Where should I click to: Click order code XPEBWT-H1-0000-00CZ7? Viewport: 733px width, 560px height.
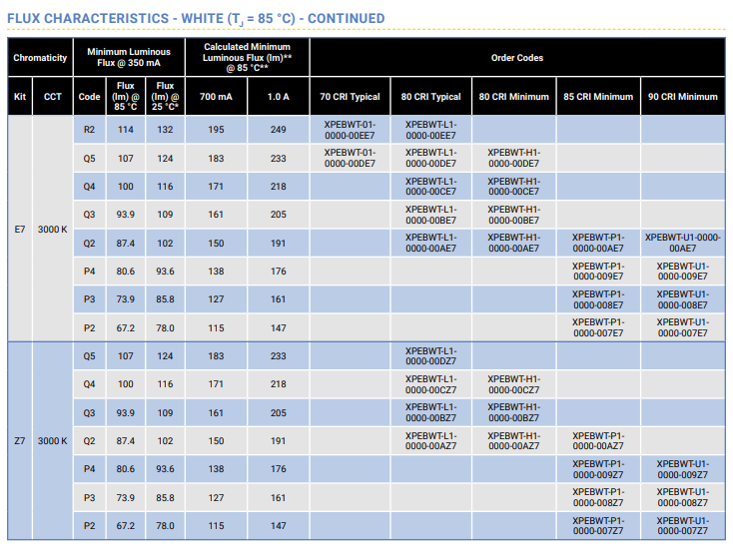coord(513,384)
